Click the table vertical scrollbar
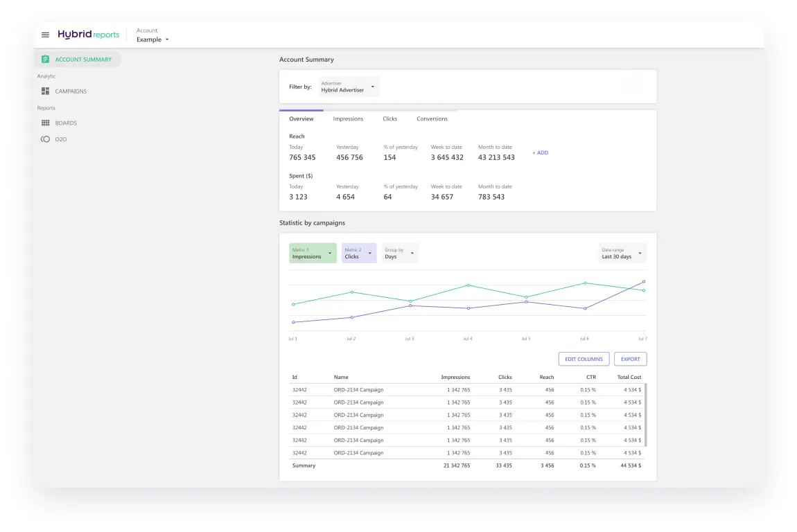 point(645,415)
